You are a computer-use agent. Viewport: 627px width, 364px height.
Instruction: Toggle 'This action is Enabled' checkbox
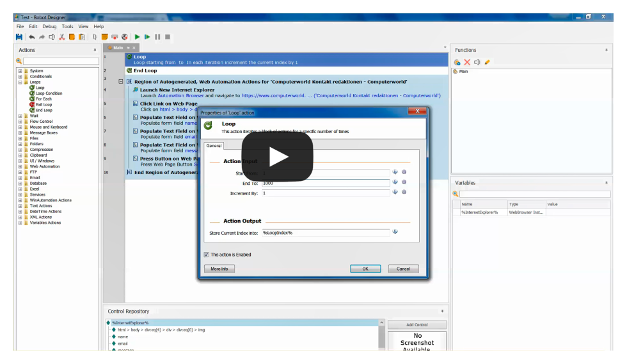tap(206, 255)
